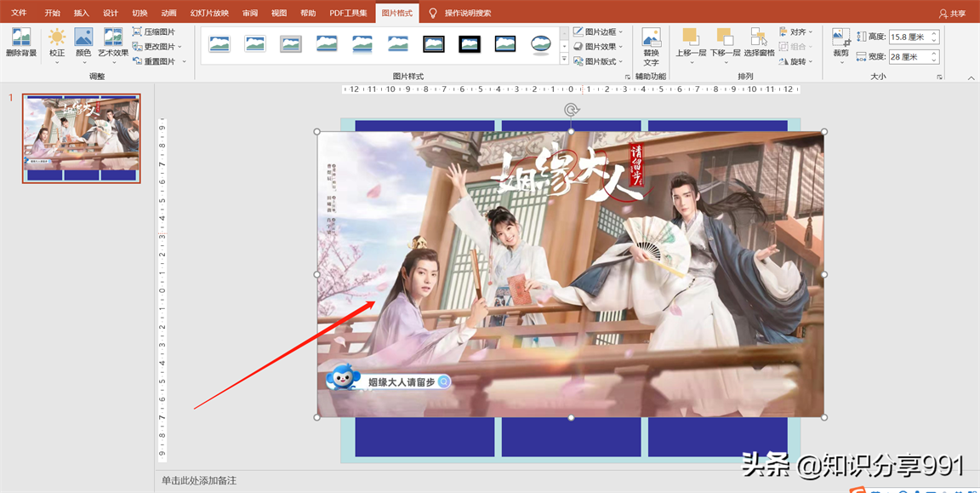Select the 裁剪 (Crop) tool
This screenshot has height=493, width=980.
click(x=840, y=37)
